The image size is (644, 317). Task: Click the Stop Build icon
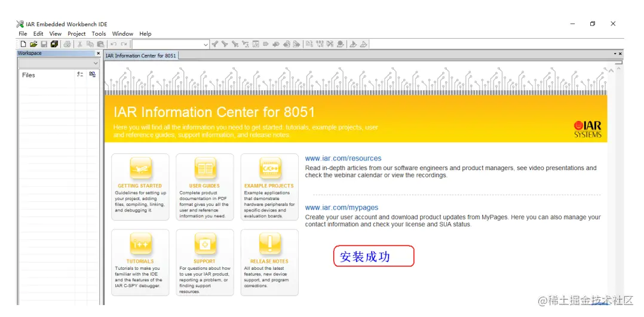[330, 44]
